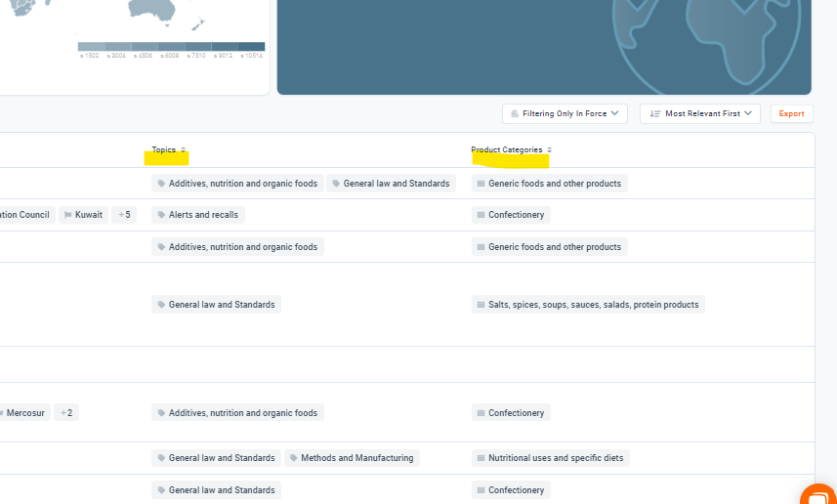The image size is (837, 504).
Task: Click the tag icon on Alerts and recalls
Action: coord(161,215)
